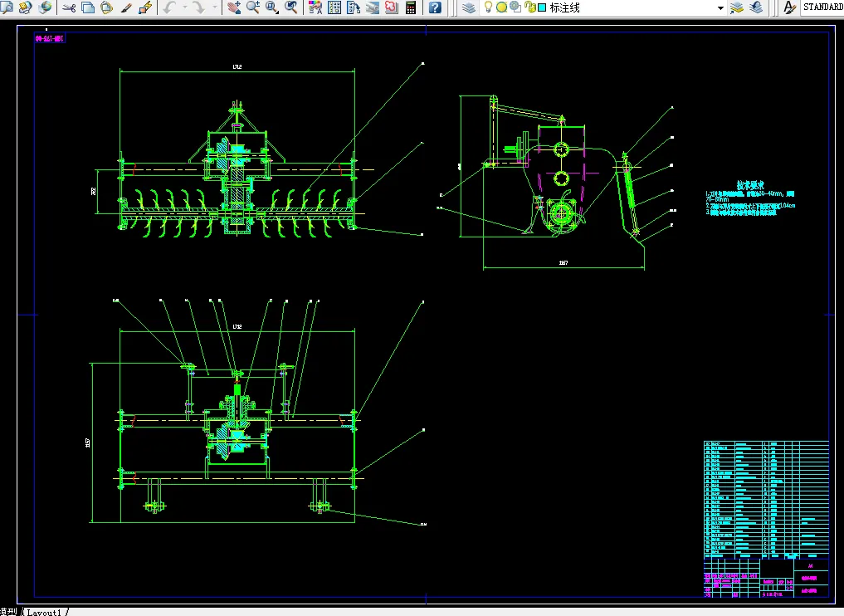
Task: Click Make Object's Layer Current icon
Action: 737,7
